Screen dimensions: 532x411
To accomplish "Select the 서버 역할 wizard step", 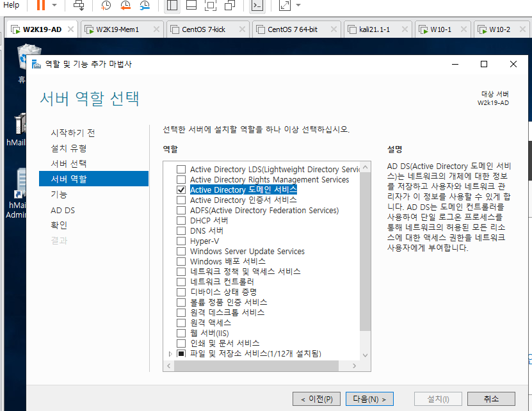I will coord(93,179).
